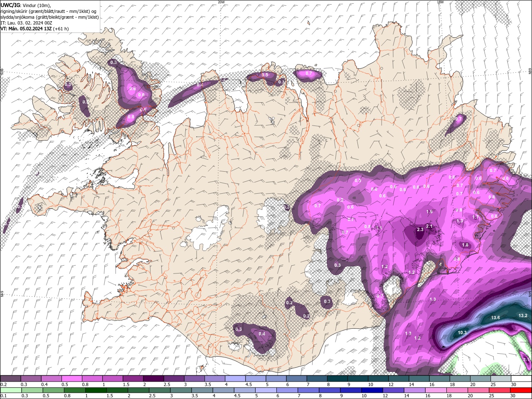Click the 0.4 value near the south coast
The width and height of the screenshot is (532, 399).
pos(262,334)
